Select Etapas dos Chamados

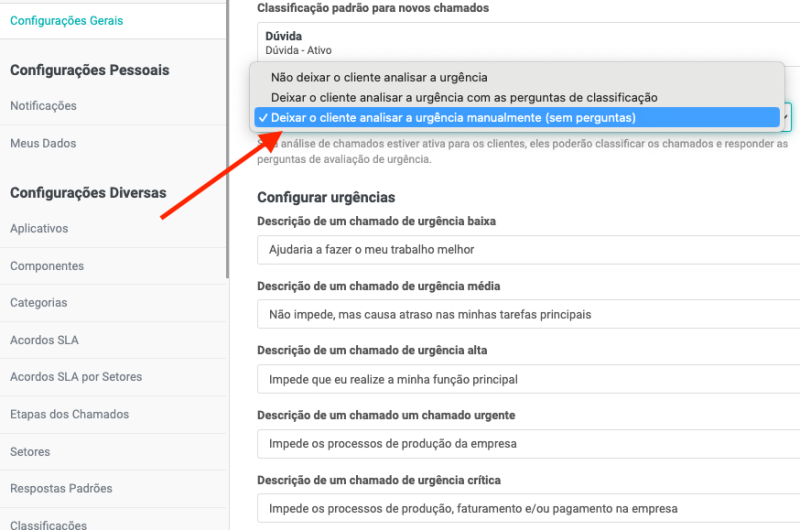pyautogui.click(x=69, y=414)
